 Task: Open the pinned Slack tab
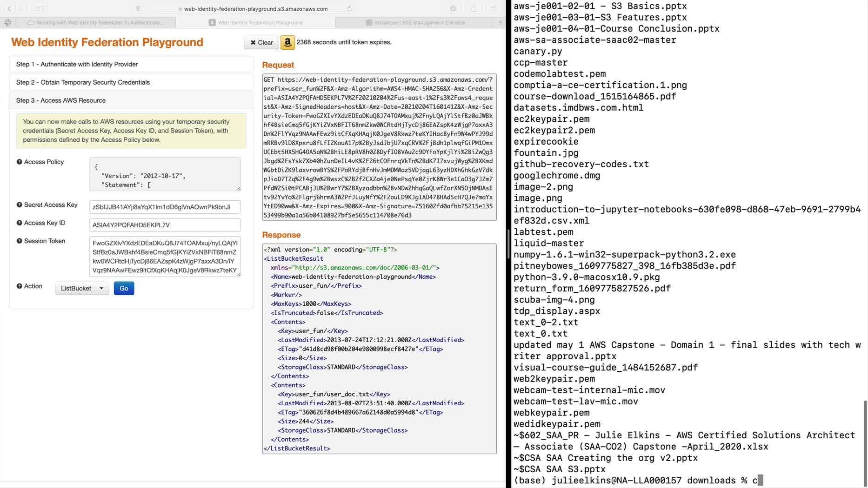click(7, 22)
